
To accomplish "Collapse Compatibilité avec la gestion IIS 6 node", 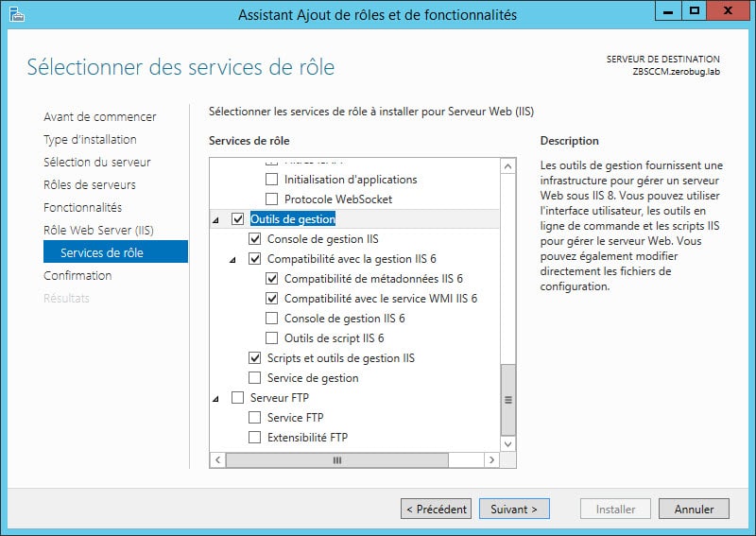I will coord(232,260).
